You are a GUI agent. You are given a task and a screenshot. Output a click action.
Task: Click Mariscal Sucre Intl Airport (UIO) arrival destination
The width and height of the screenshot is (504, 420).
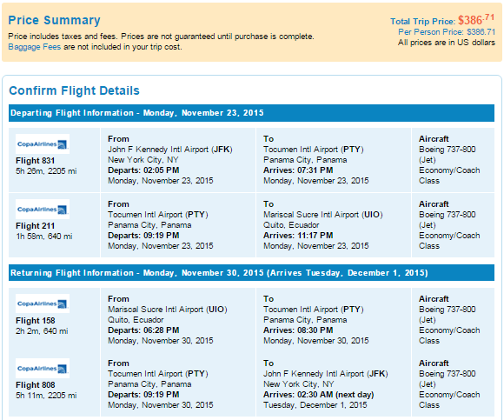323,215
